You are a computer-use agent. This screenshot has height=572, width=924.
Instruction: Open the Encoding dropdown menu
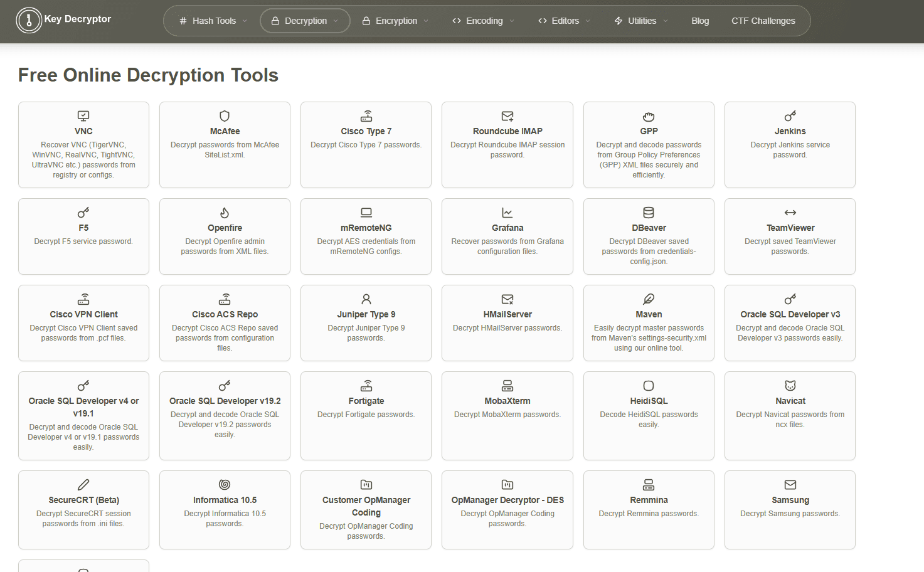(x=484, y=21)
